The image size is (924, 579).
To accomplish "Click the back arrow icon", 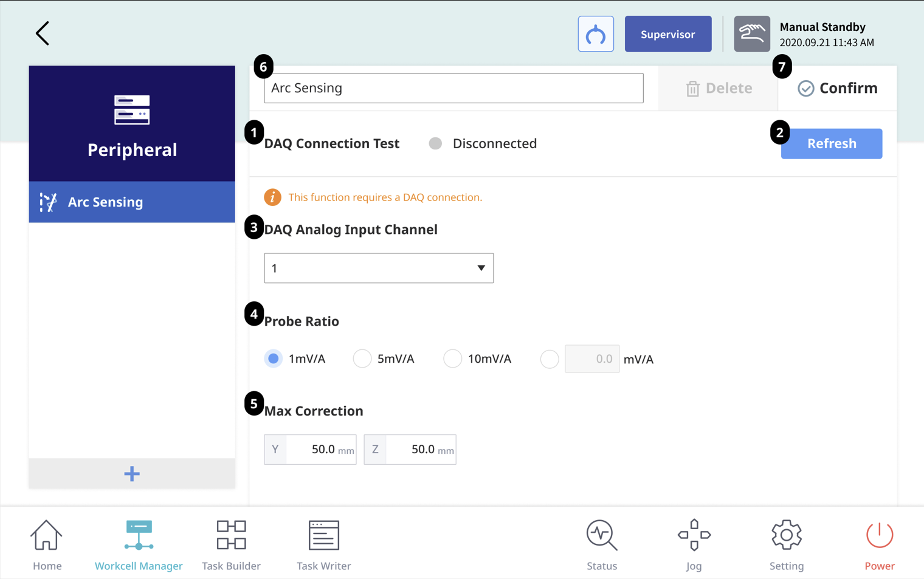I will pyautogui.click(x=42, y=33).
